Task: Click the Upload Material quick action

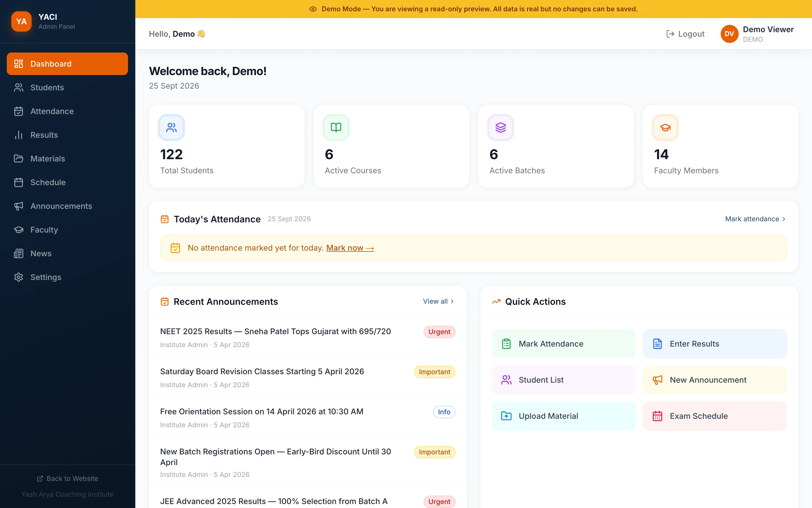Action: click(564, 416)
